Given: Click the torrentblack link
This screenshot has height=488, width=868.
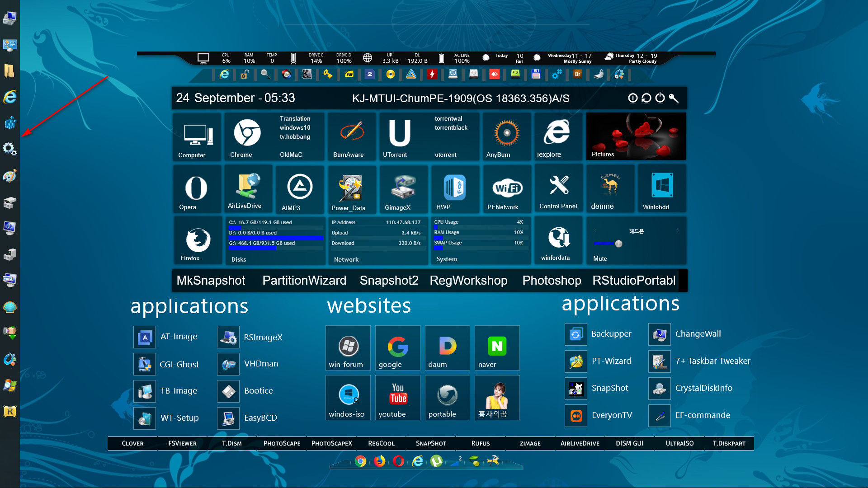Looking at the screenshot, I should tap(451, 127).
